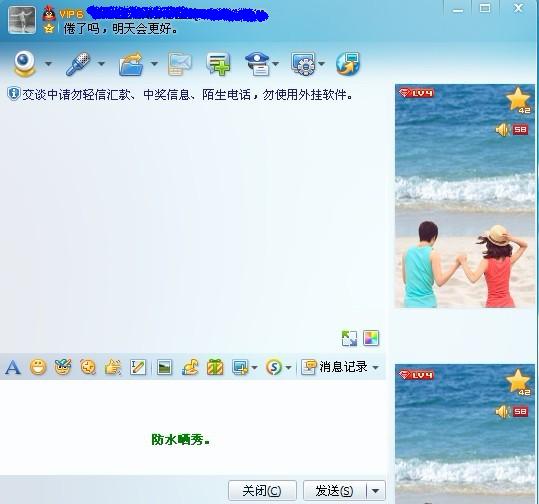
Task: Capture a screenshot with screen icon
Action: [240, 367]
